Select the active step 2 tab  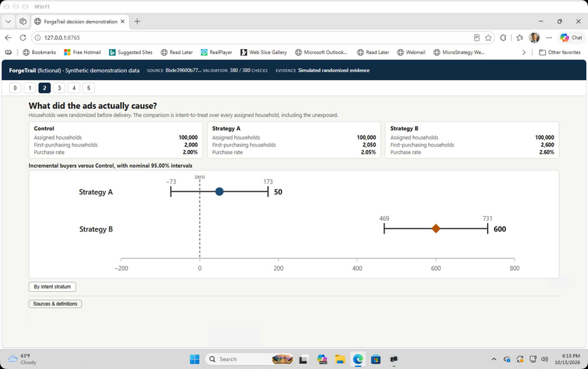[x=44, y=88]
